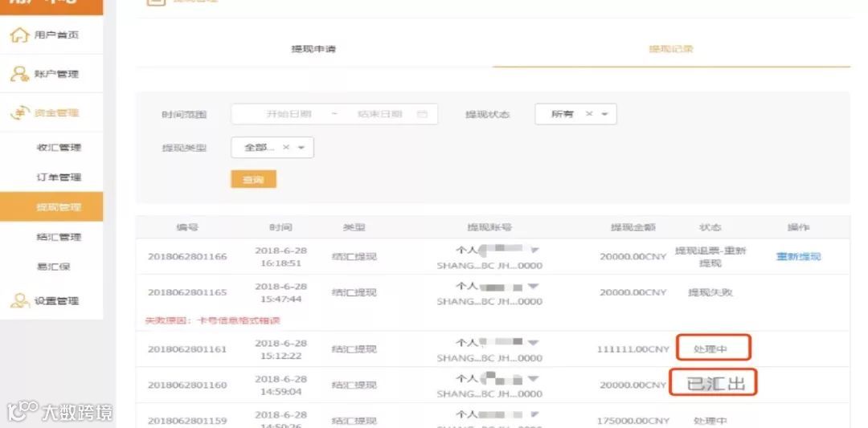Clear the 提现状态 selection with the × icon
This screenshot has width=868, height=428.
pos(589,114)
